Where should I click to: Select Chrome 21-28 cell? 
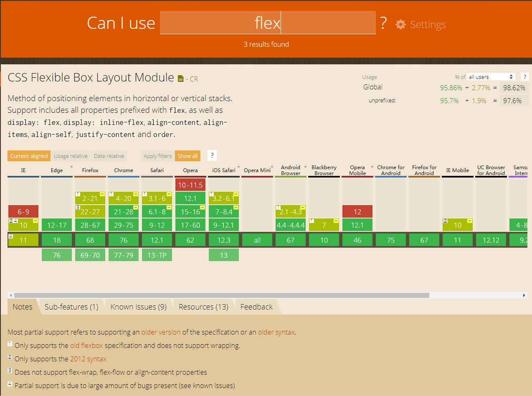click(x=124, y=212)
